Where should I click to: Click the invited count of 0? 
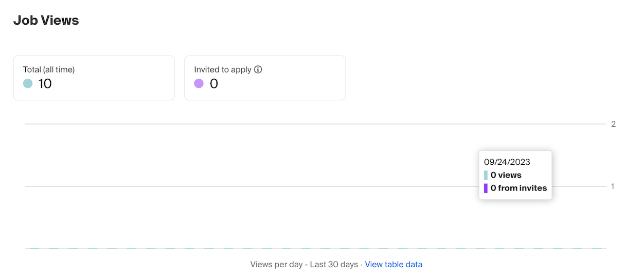214,83
